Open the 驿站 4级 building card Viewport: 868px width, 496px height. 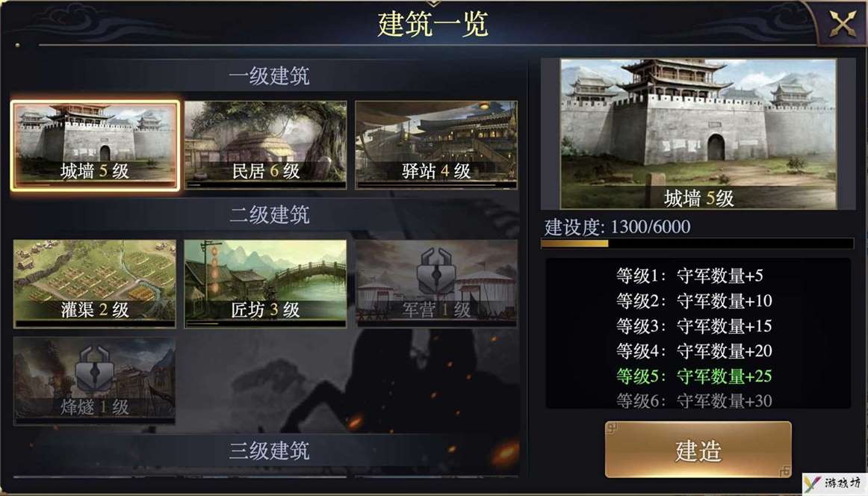pos(436,145)
